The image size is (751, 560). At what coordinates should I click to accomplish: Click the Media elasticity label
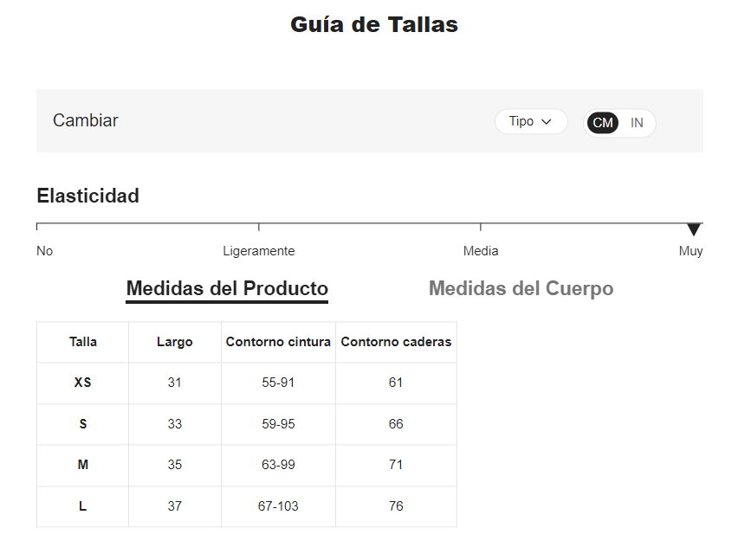481,251
